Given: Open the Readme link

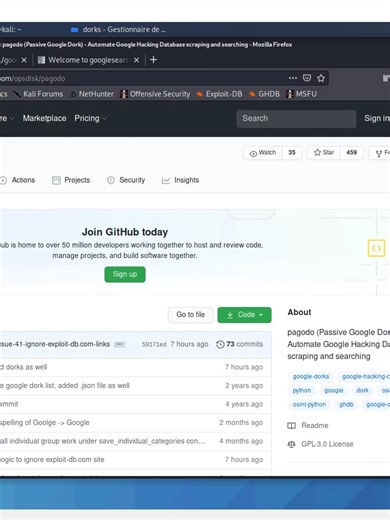Looking at the screenshot, I should pyautogui.click(x=308, y=426).
